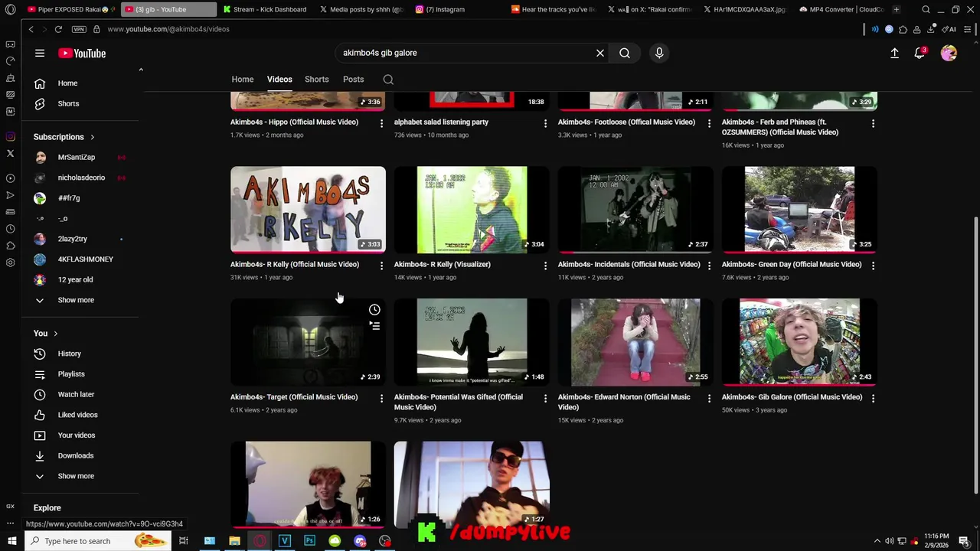Open the History icon in sidebar
Image resolution: width=980 pixels, height=551 pixels.
click(40, 354)
